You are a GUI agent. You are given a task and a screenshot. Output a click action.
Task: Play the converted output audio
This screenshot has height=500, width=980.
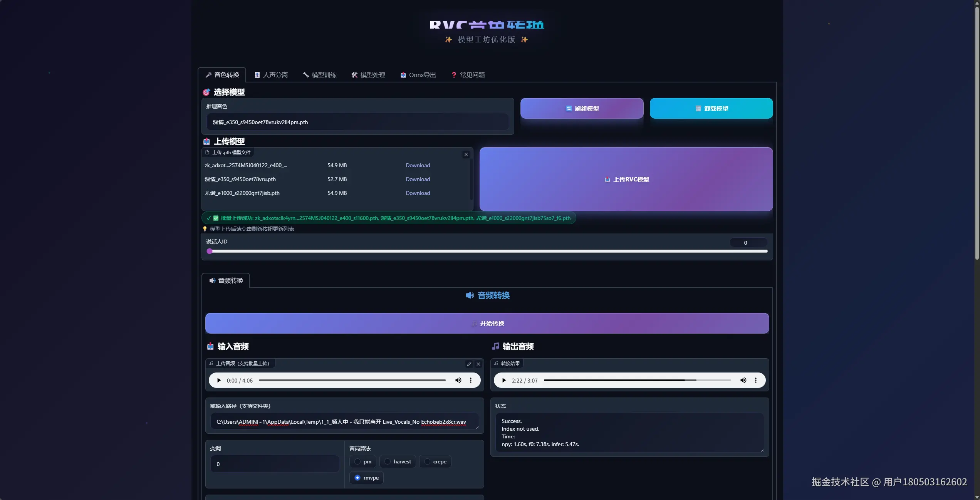click(504, 380)
